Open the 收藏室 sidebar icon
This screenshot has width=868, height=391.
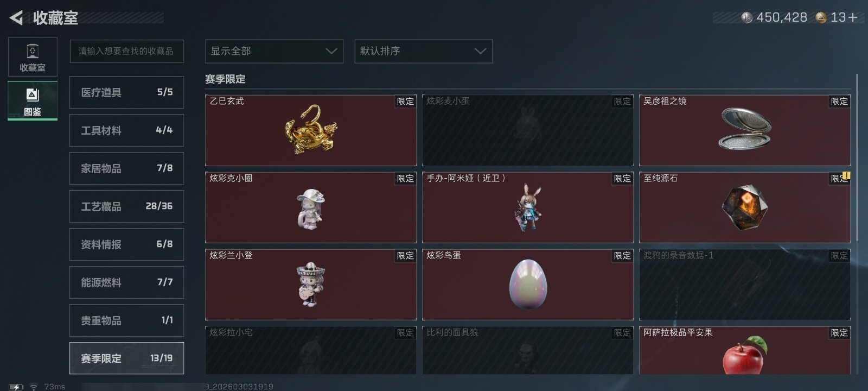(33, 57)
